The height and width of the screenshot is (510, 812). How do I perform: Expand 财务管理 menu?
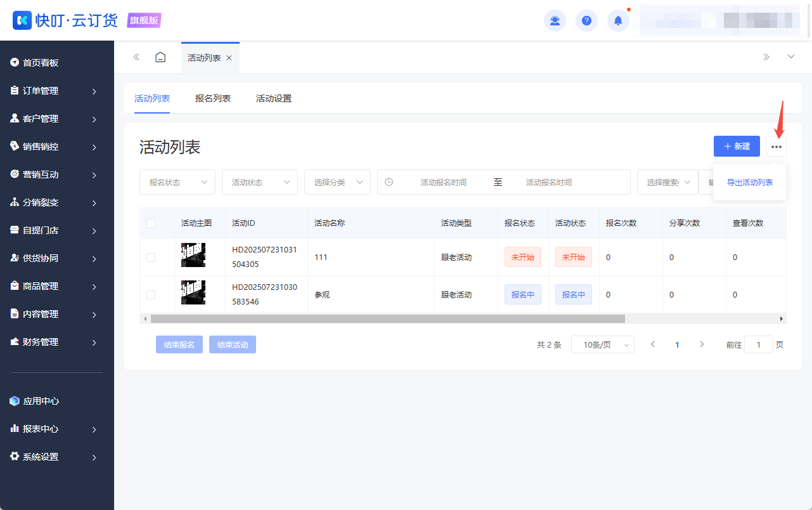[57, 342]
